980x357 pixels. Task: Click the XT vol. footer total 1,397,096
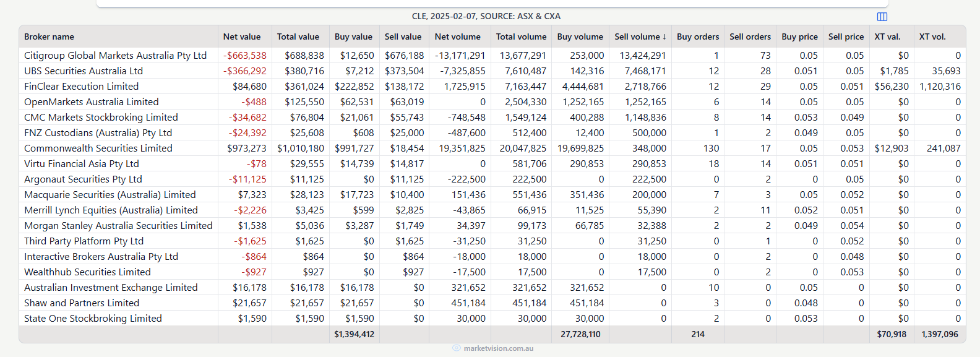[940, 334]
